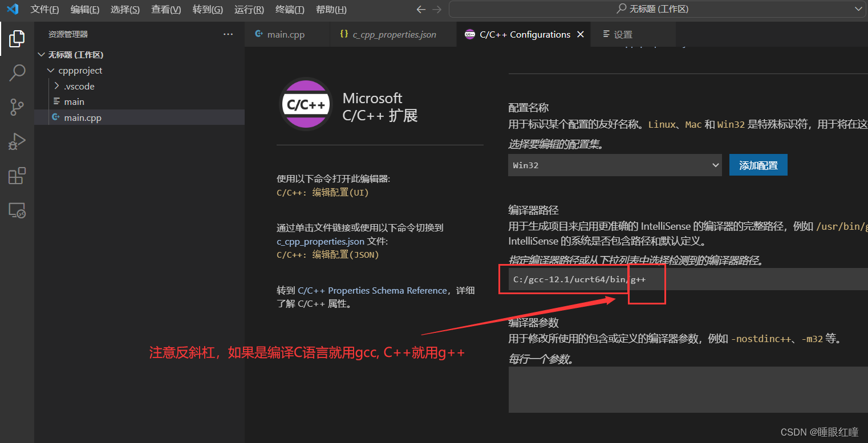Open the 文件(F) menu
Screen dimensions: 868x443
pyautogui.click(x=44, y=10)
